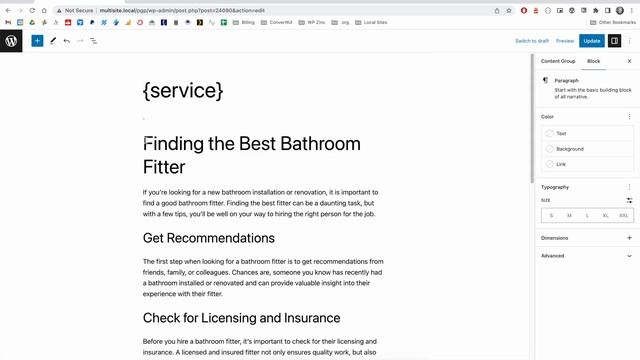Open the browser extensions puzzle icon

click(x=596, y=11)
